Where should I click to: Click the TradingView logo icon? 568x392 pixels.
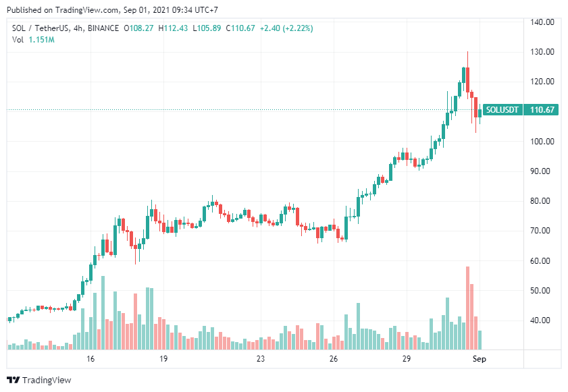[x=11, y=381]
